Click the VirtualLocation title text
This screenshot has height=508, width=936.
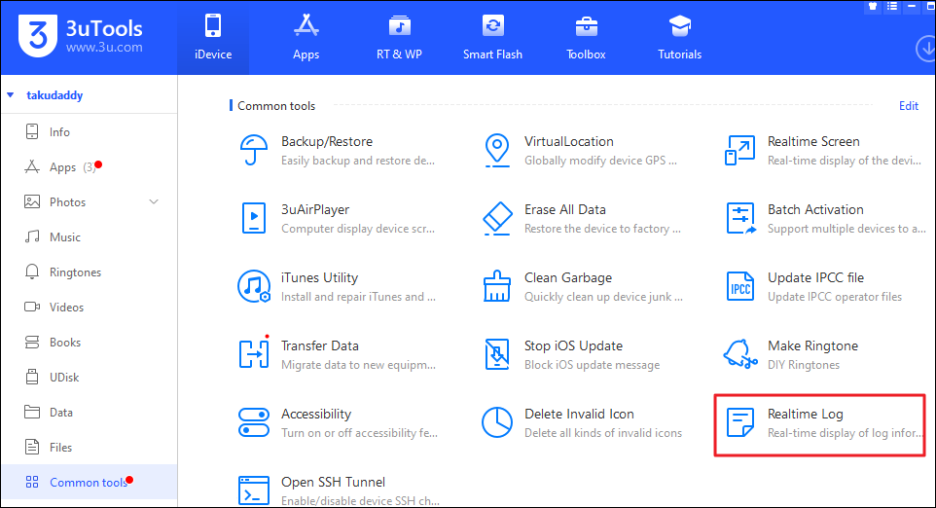coord(569,141)
